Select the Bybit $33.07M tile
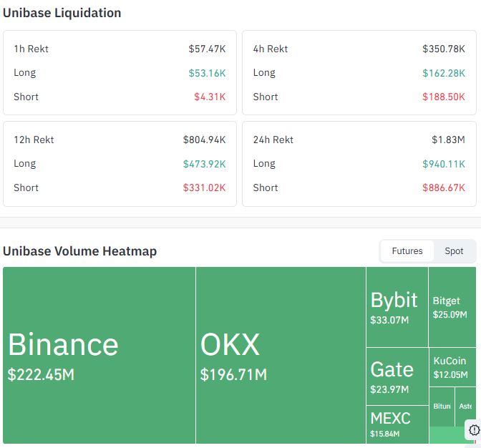 [x=397, y=307]
